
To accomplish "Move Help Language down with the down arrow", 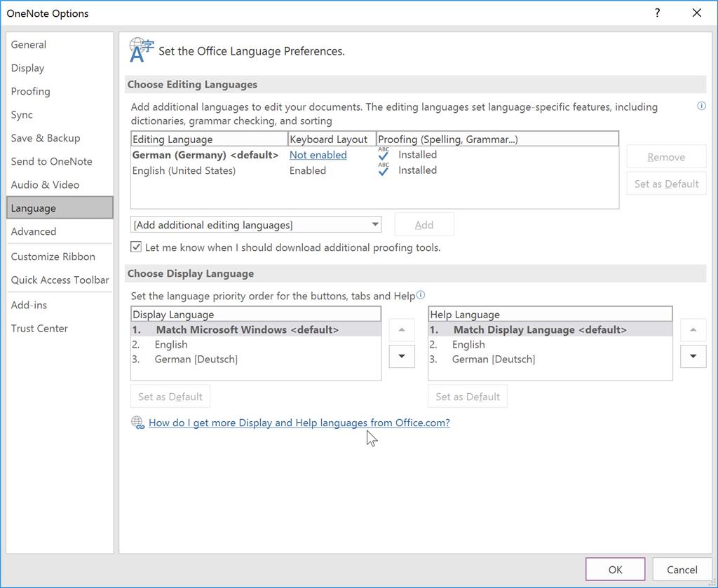I will coord(693,356).
